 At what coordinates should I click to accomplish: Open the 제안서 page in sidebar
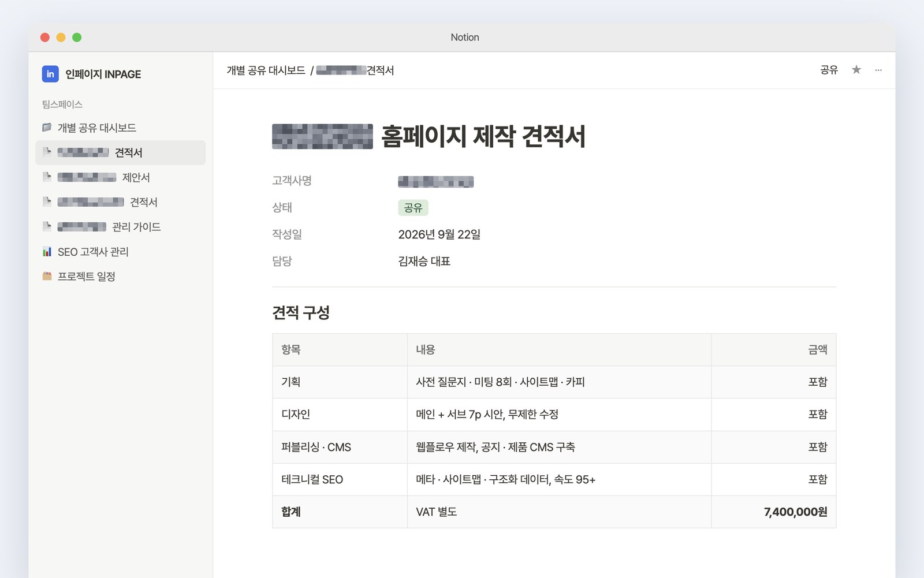pos(120,177)
